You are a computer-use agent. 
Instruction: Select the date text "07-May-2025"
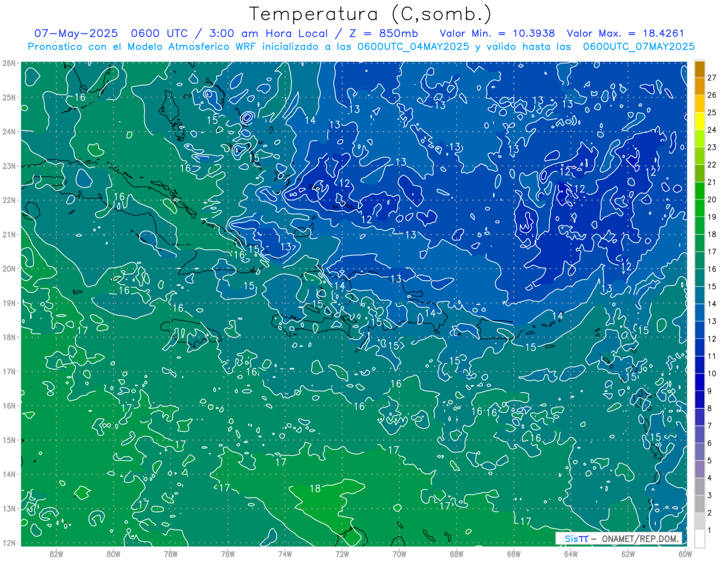[x=76, y=33]
